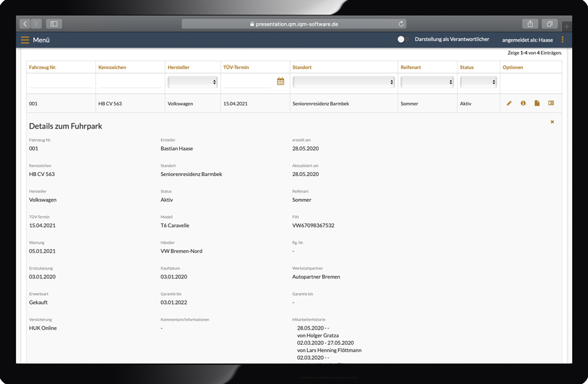Sort by TÜV-Termin column header

[x=236, y=67]
